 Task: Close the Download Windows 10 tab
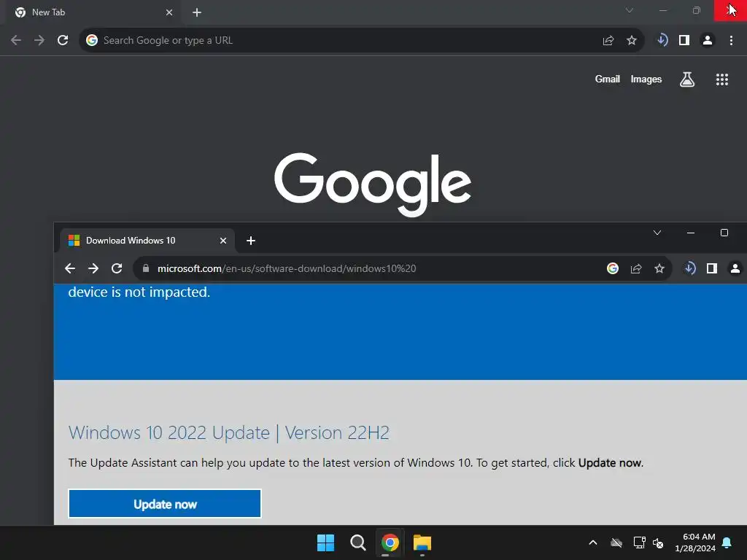(223, 241)
